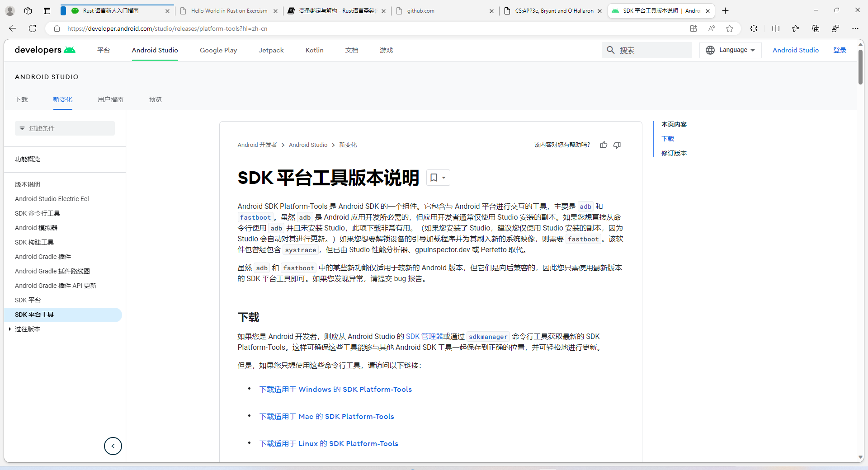Expand the 过往版本 section in the sidebar
The image size is (868, 470).
(x=10, y=329)
